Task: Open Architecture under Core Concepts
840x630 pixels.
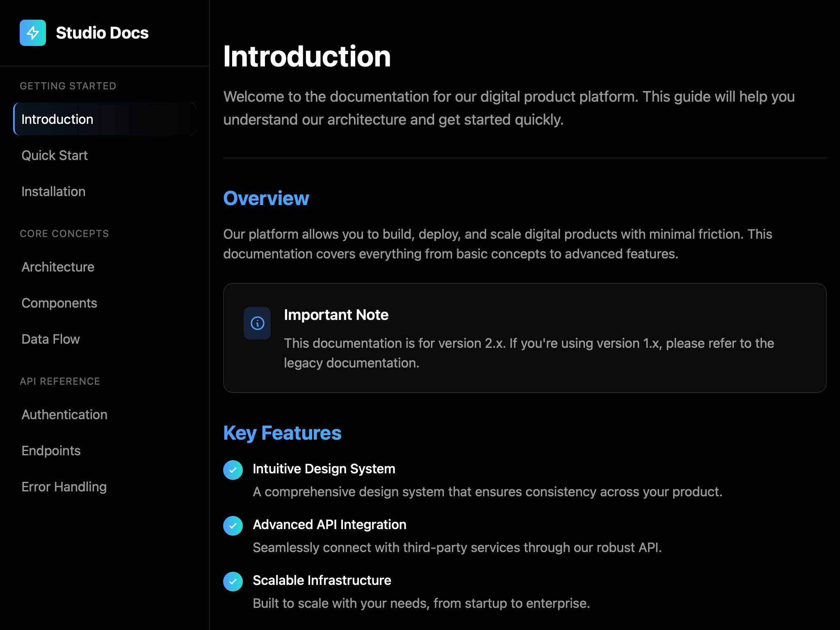Action: click(x=57, y=267)
